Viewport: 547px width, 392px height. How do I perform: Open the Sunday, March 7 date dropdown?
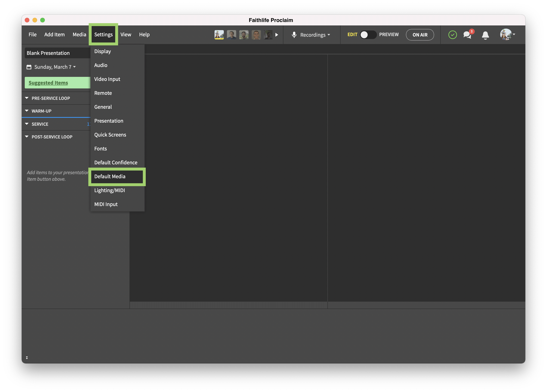tap(55, 67)
